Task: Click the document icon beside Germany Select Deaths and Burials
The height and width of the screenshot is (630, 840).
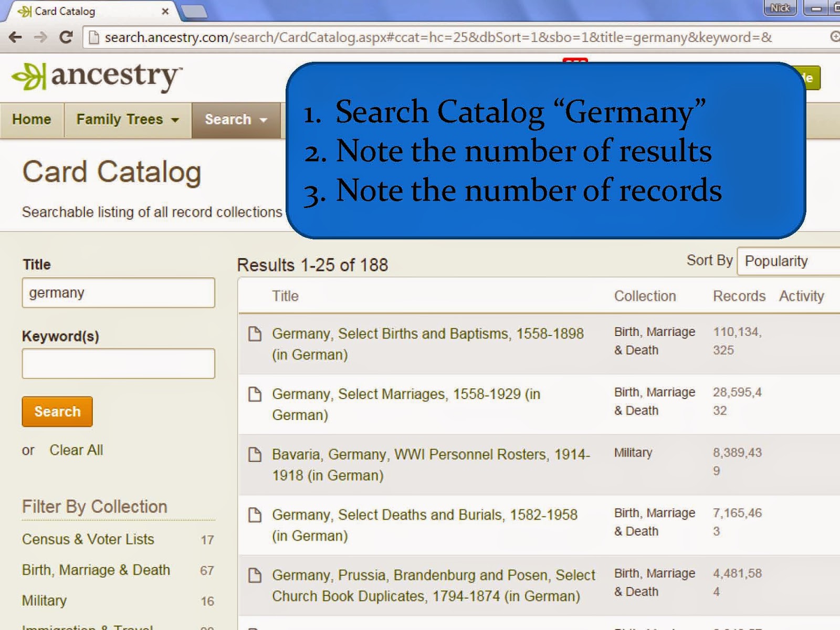Action: coord(255,515)
